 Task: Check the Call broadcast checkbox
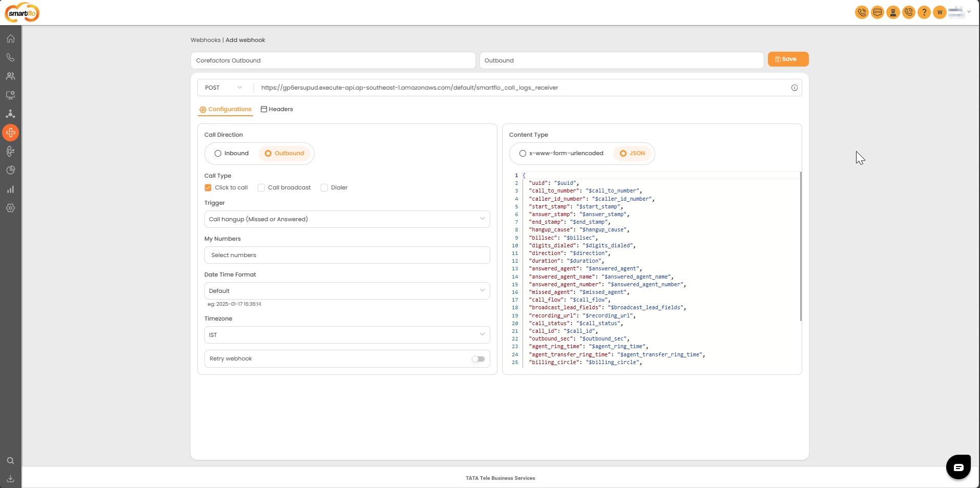click(x=261, y=187)
